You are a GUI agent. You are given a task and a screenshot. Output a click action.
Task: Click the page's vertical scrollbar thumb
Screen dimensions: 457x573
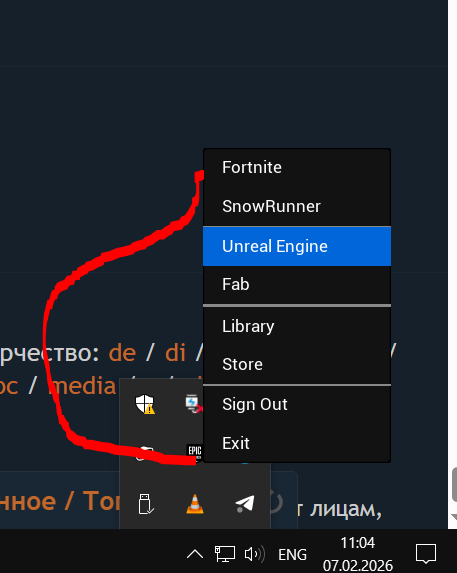pyautogui.click(x=454, y=484)
